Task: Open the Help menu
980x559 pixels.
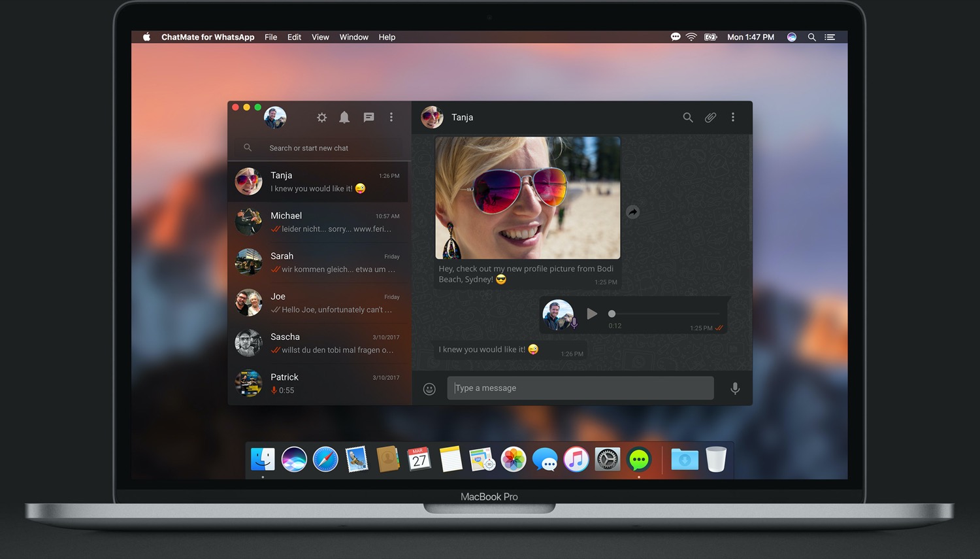Action: pyautogui.click(x=387, y=37)
